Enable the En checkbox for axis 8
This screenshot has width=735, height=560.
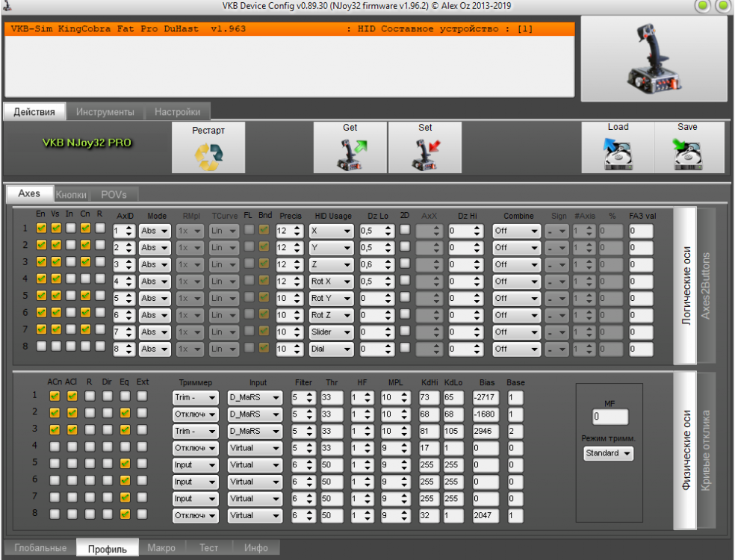click(41, 346)
